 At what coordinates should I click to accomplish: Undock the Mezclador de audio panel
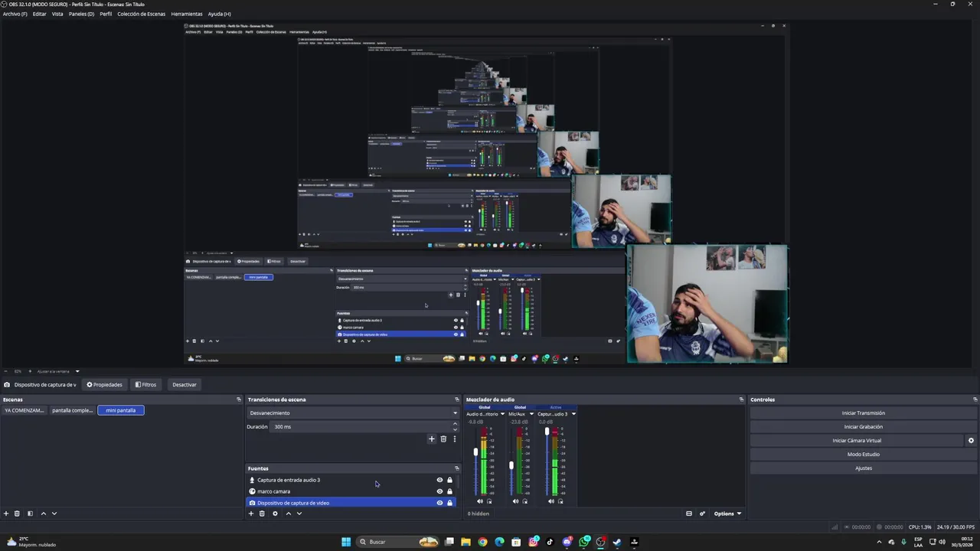[x=741, y=399]
